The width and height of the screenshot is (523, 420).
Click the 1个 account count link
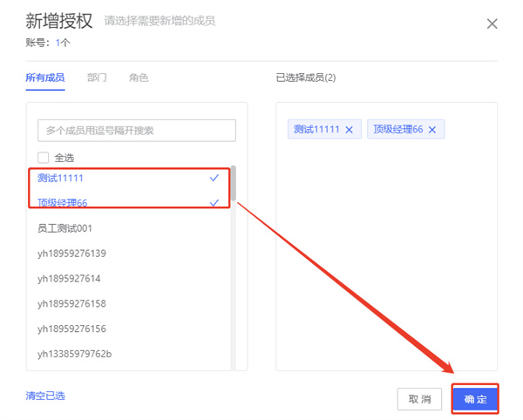tap(63, 43)
